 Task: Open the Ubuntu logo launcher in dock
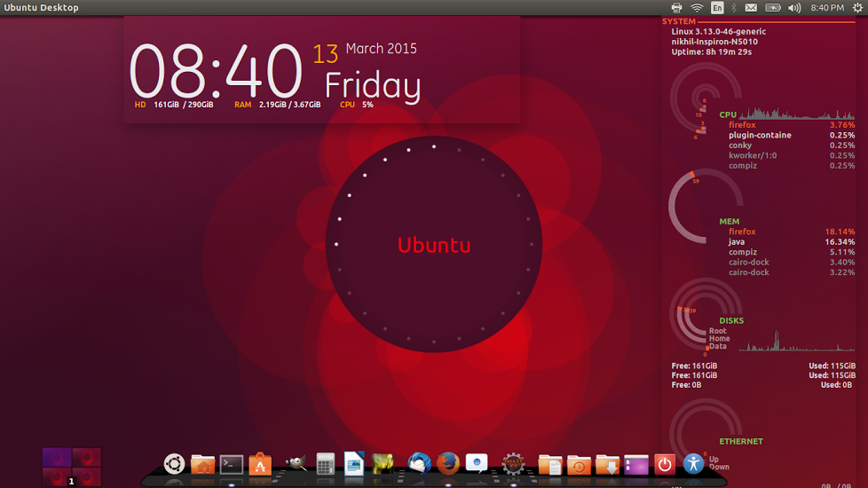(x=174, y=464)
